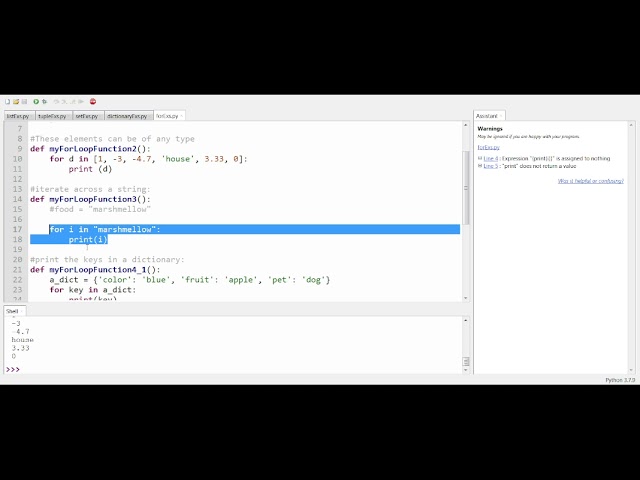Click Assistant panel scrollbar up arrow

point(631,125)
